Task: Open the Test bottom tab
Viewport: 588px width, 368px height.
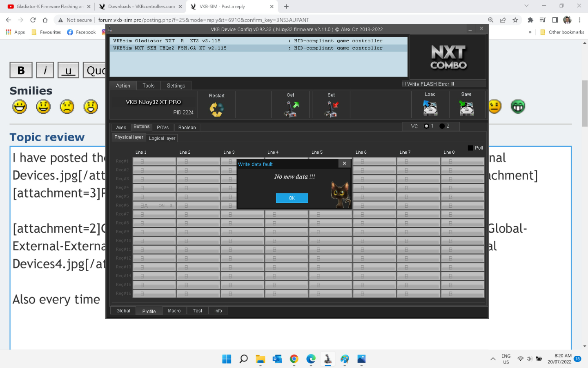Action: tap(198, 311)
